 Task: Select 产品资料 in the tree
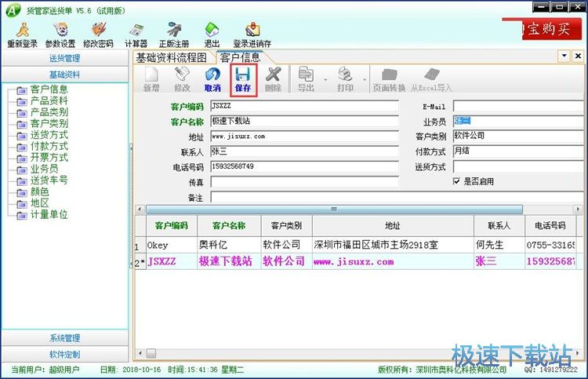[49, 100]
